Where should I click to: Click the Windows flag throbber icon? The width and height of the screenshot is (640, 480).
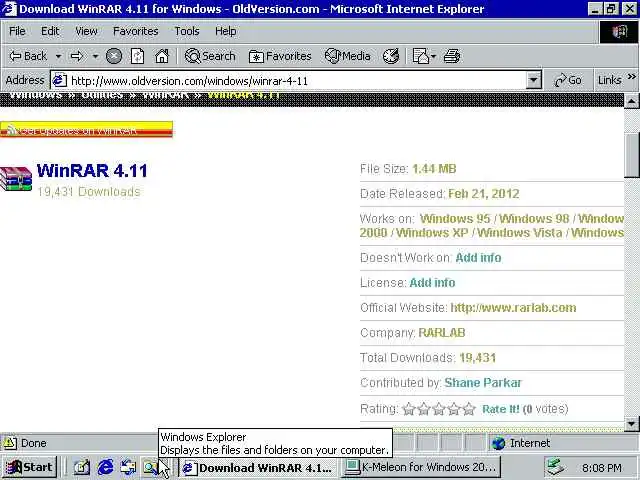point(619,31)
